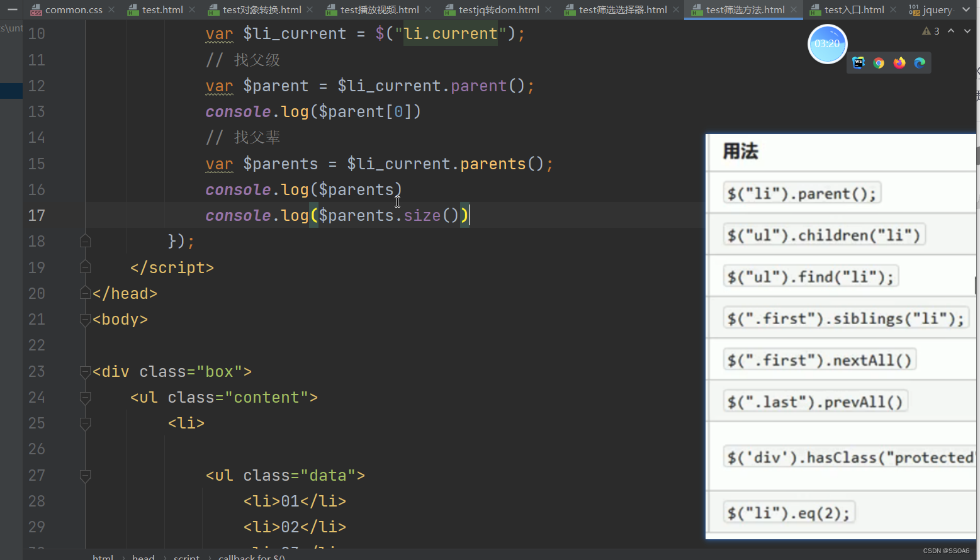The width and height of the screenshot is (980, 560).
Task: Collapse the li fold at line 25
Action: click(86, 423)
